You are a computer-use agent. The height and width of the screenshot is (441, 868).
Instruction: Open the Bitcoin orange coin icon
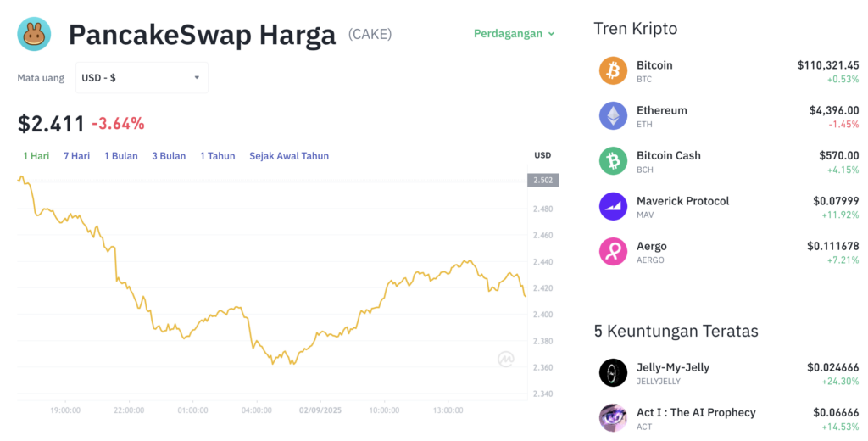pyautogui.click(x=613, y=70)
